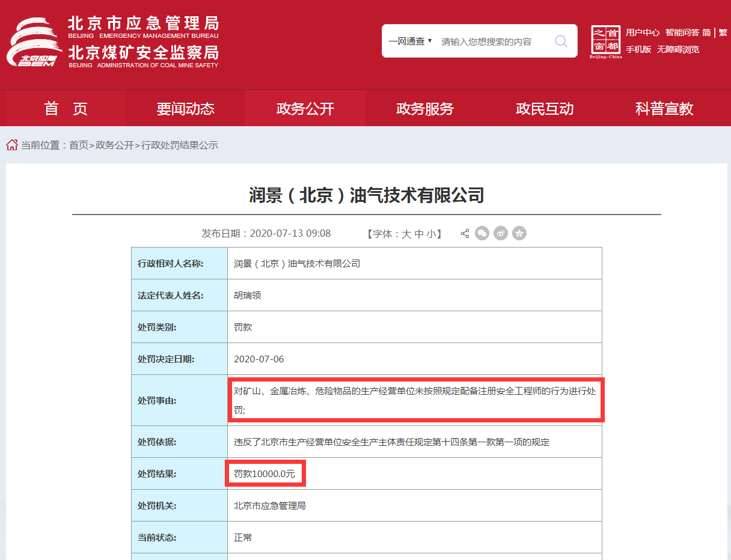Open the 政务服务 navigation tab
The height and width of the screenshot is (560, 731).
point(424,109)
